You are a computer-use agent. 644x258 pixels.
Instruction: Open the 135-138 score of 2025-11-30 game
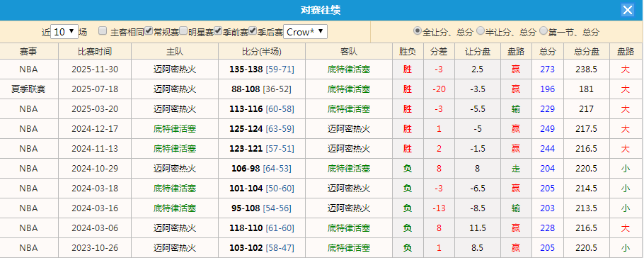tap(246, 69)
